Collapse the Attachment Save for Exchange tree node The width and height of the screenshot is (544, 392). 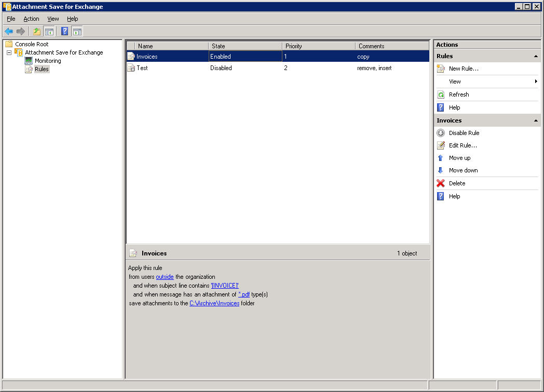[x=9, y=52]
